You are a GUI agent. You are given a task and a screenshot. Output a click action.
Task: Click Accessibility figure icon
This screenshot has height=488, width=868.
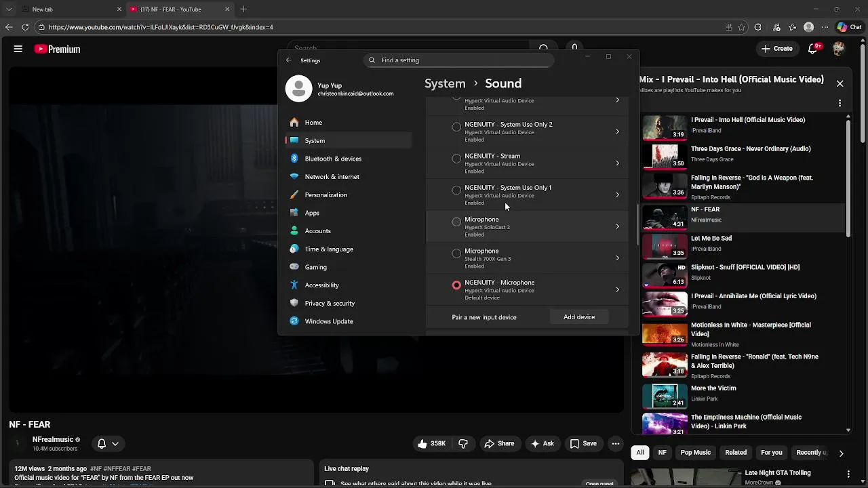tap(294, 285)
